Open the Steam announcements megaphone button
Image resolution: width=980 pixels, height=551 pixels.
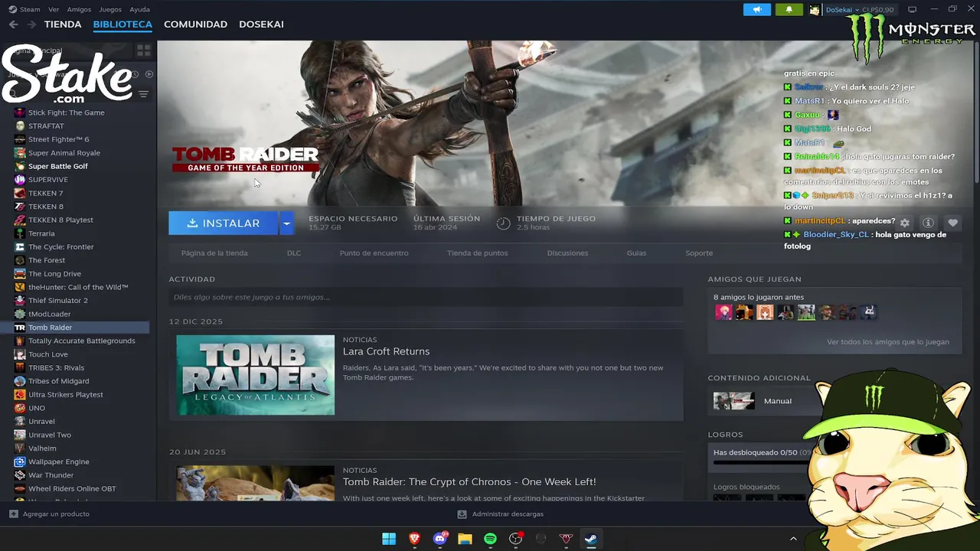coord(756,10)
